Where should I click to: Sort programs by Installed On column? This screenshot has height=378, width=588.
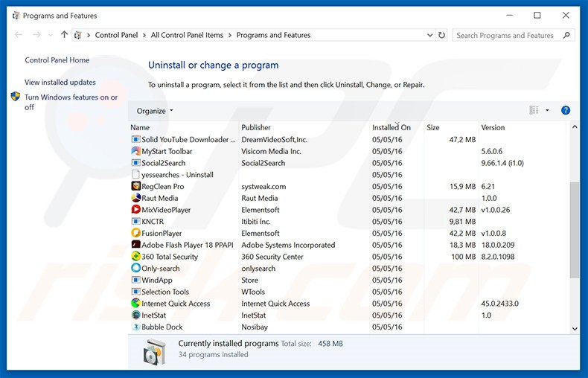pyautogui.click(x=391, y=127)
